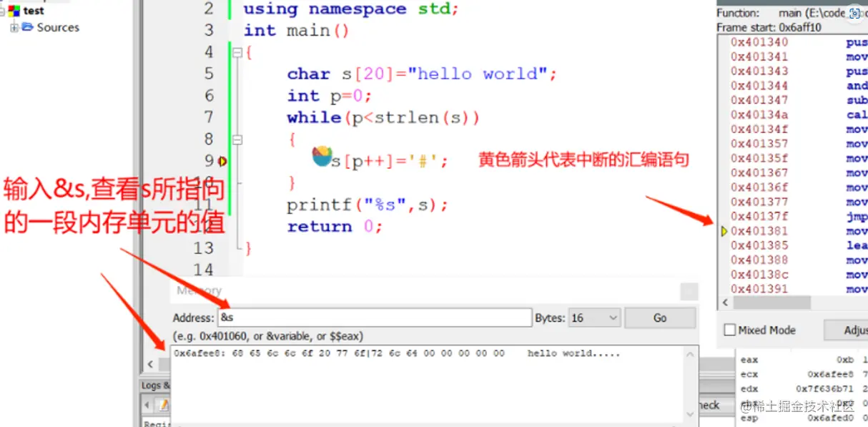This screenshot has height=427, width=868.
Task: Select disassembly address 0x401391
Action: pyautogui.click(x=759, y=289)
